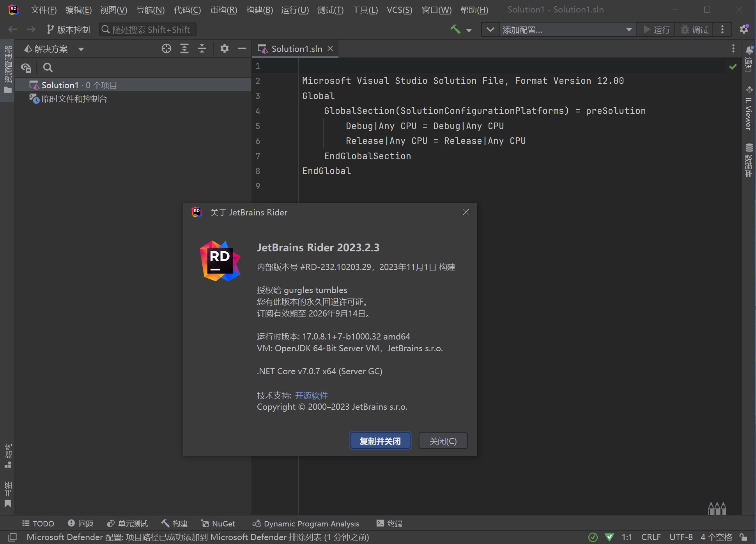This screenshot has width=756, height=544.
Task: Click the explorer search magnifier icon
Action: point(48,68)
